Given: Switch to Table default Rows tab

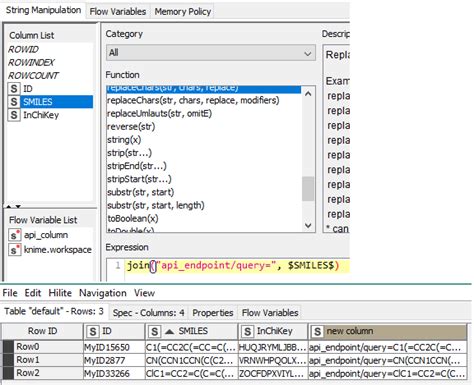Looking at the screenshot, I should tap(54, 312).
